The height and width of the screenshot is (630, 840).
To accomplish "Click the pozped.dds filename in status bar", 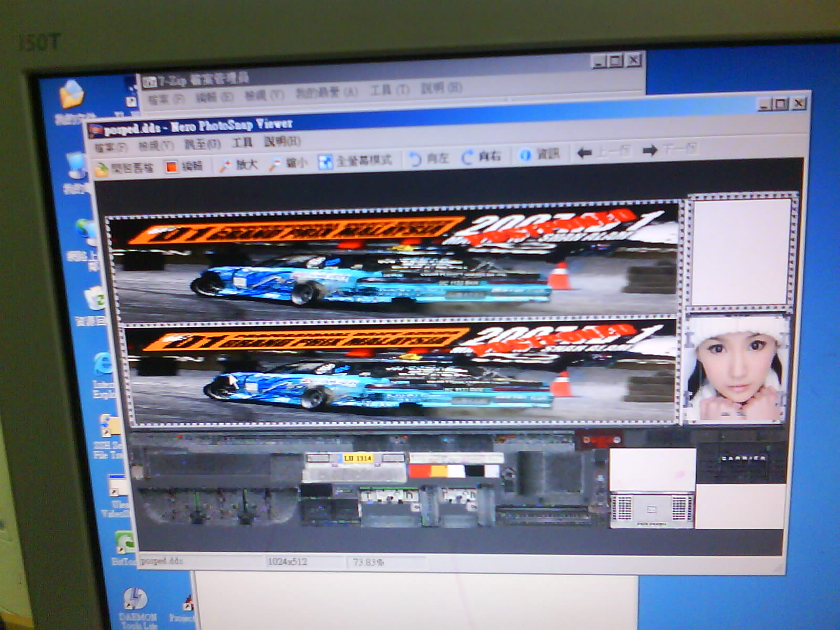I will (162, 561).
